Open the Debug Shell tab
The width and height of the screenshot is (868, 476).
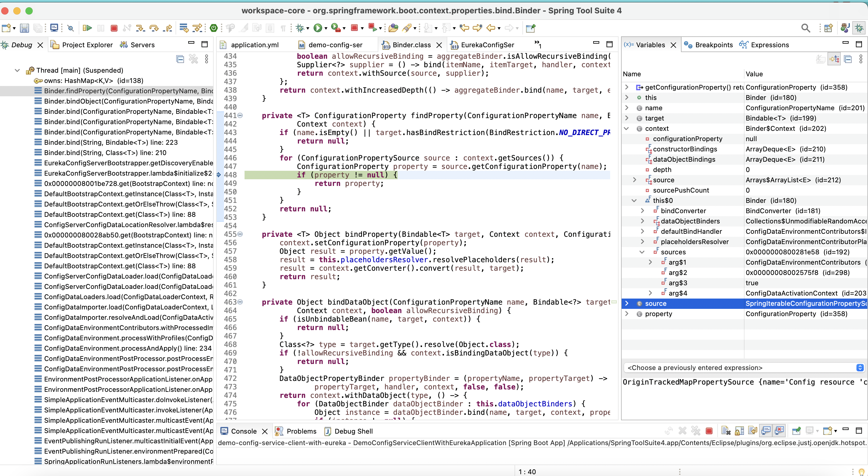tap(353, 431)
